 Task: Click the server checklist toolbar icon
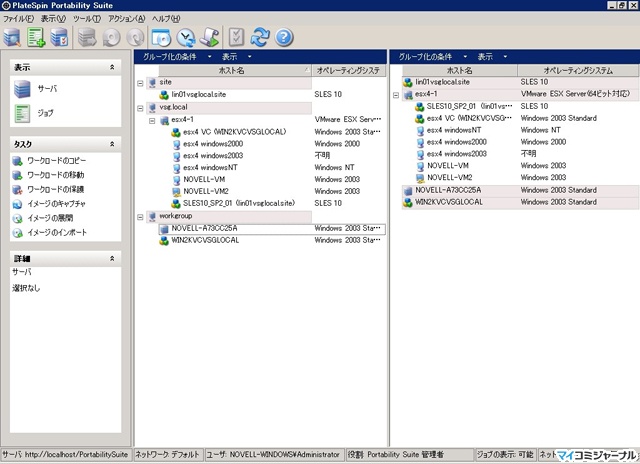coord(59,38)
